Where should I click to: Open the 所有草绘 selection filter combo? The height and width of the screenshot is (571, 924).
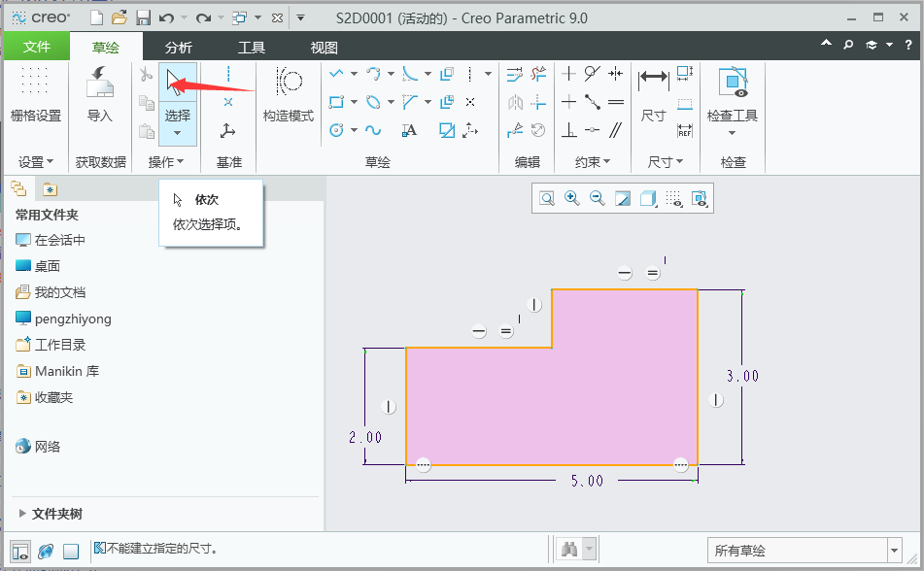pos(804,551)
